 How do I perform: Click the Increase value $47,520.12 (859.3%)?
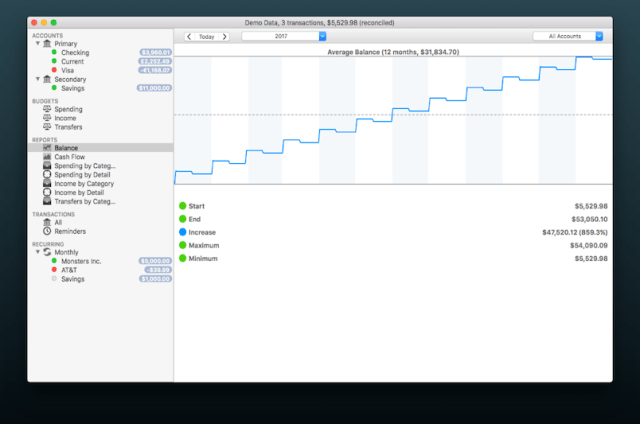[x=575, y=232]
